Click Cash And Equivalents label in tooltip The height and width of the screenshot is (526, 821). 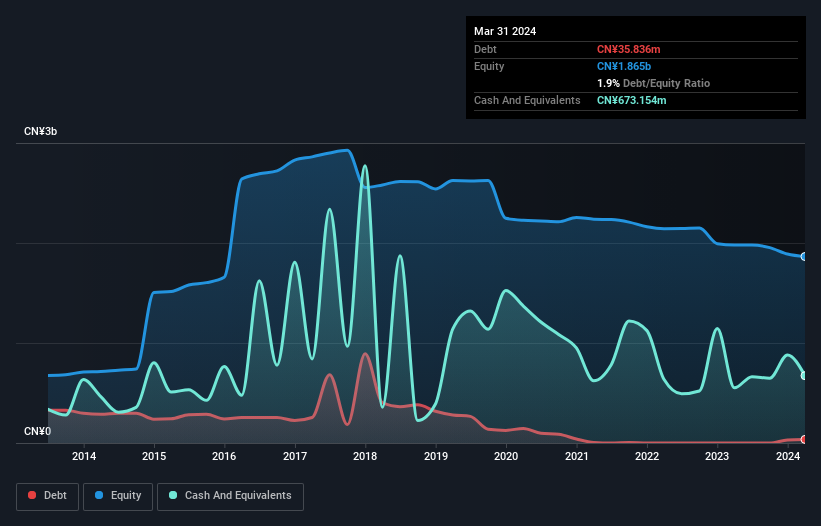tap(527, 100)
